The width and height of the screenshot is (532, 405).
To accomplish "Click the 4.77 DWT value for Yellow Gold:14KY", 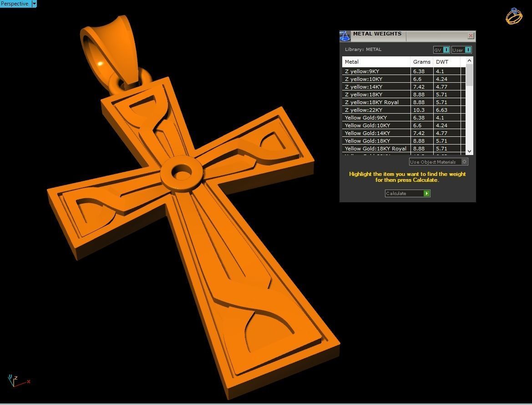I will pos(441,133).
